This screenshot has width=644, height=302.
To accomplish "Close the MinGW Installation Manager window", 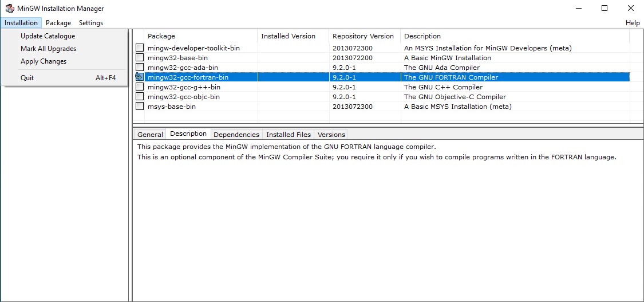I will click(630, 8).
